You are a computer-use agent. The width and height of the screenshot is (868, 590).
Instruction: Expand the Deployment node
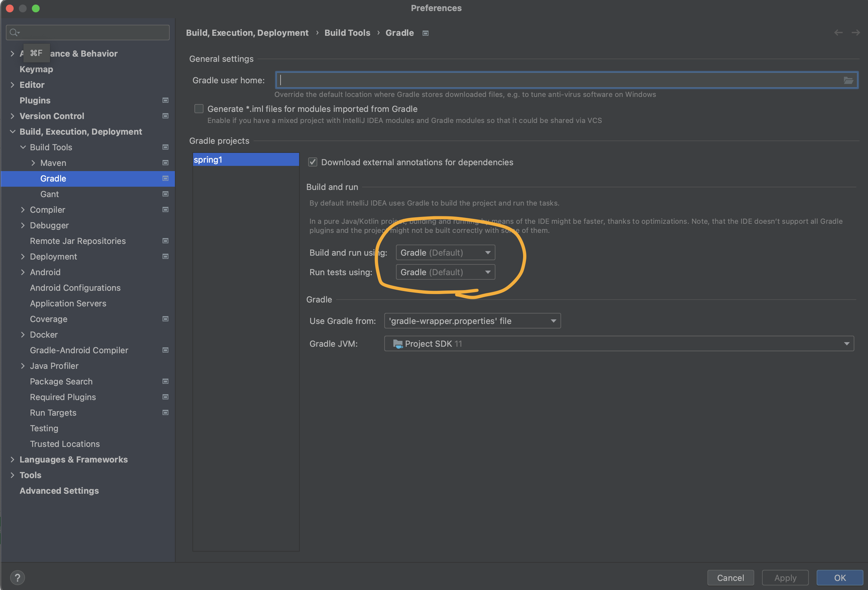coord(23,256)
